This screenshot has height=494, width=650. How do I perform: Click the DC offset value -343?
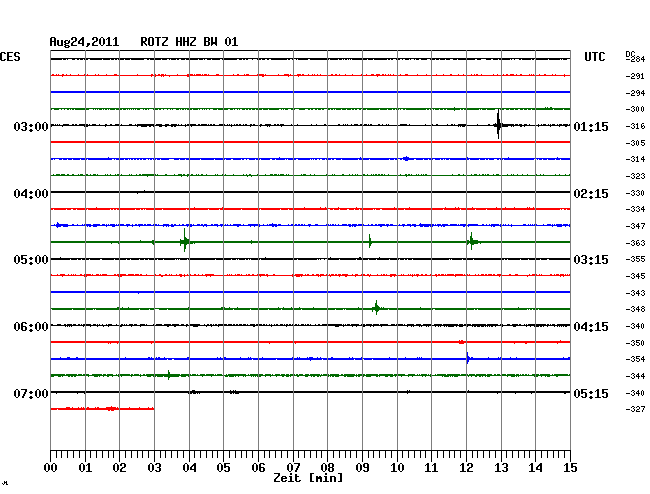point(635,293)
